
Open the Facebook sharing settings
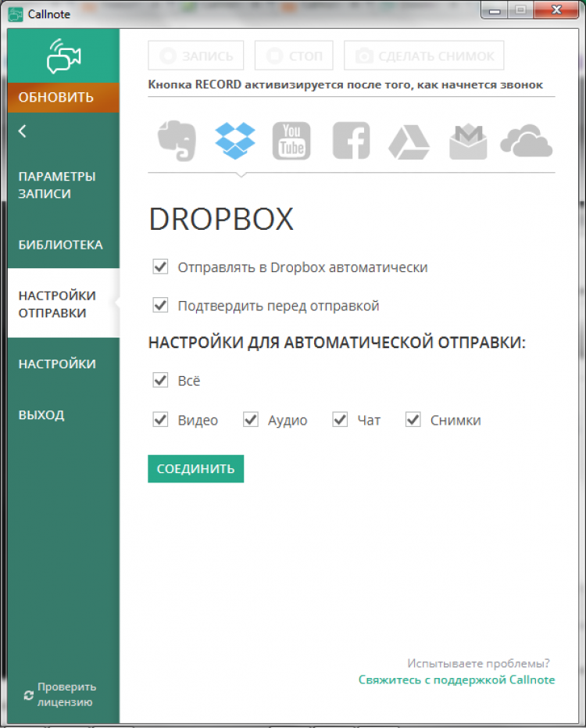click(x=352, y=141)
